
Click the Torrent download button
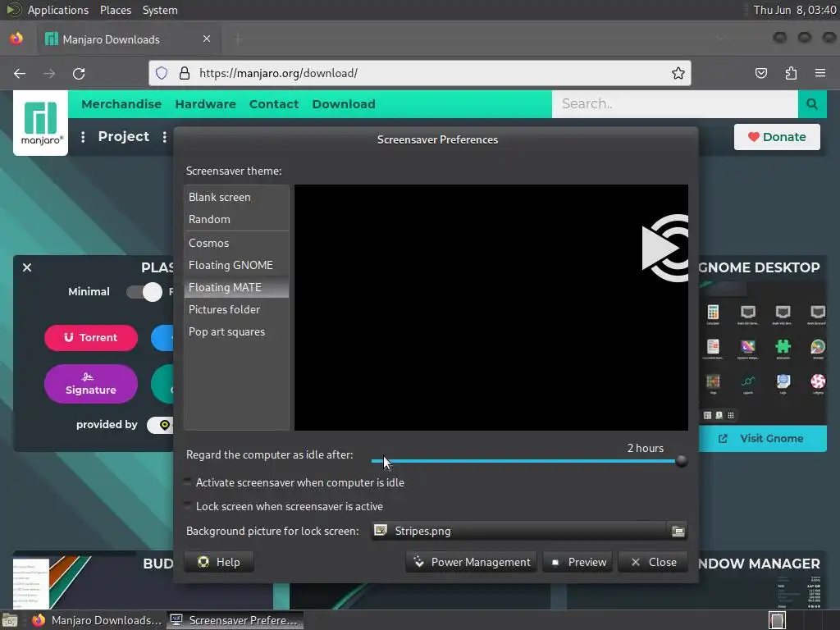click(91, 337)
